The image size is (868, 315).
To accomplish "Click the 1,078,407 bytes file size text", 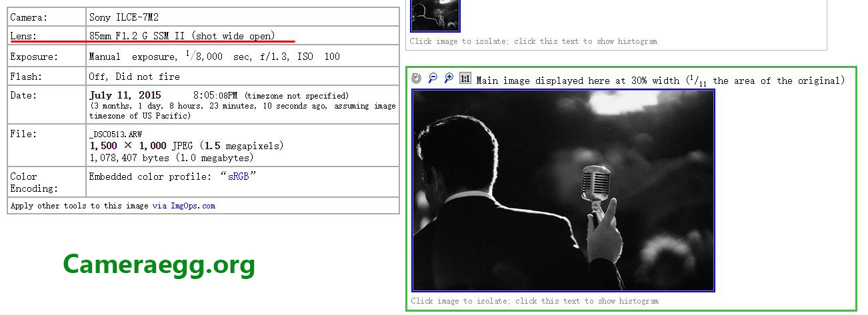I will (171, 158).
